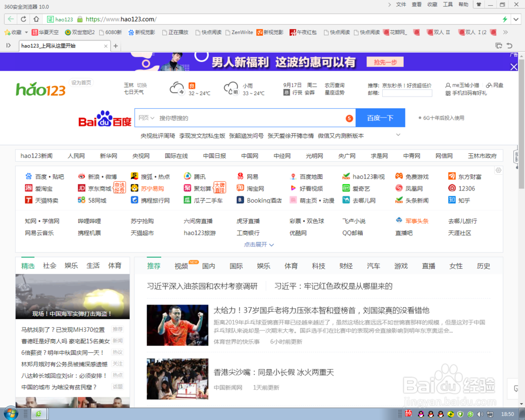Open ZenWrite bookmark
The width and height of the screenshot is (525, 420).
(x=239, y=32)
